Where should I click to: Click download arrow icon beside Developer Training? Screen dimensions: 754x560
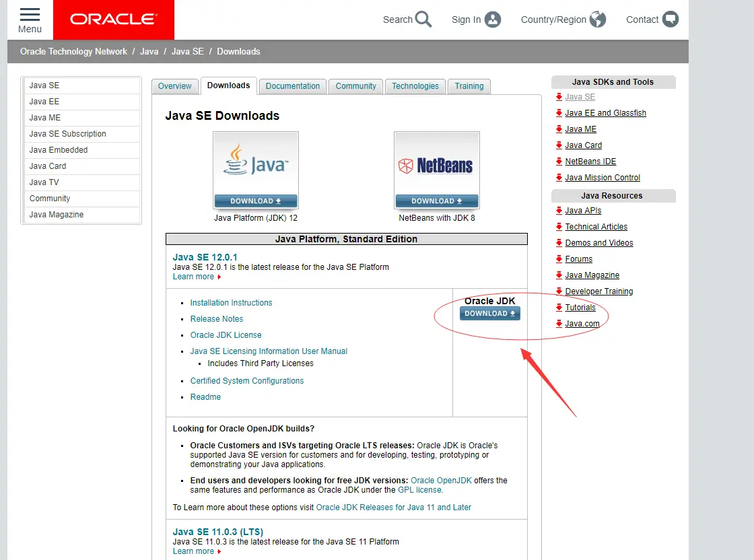[x=559, y=291]
